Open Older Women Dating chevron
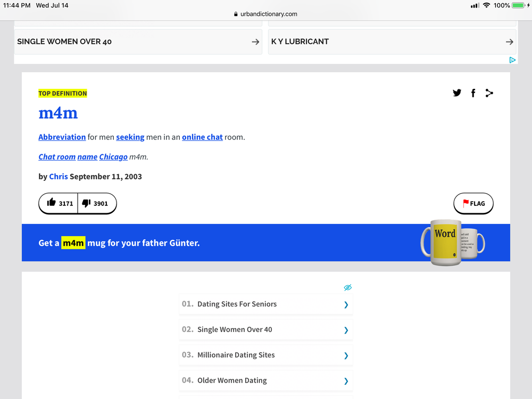The width and height of the screenshot is (532, 399). point(346,381)
